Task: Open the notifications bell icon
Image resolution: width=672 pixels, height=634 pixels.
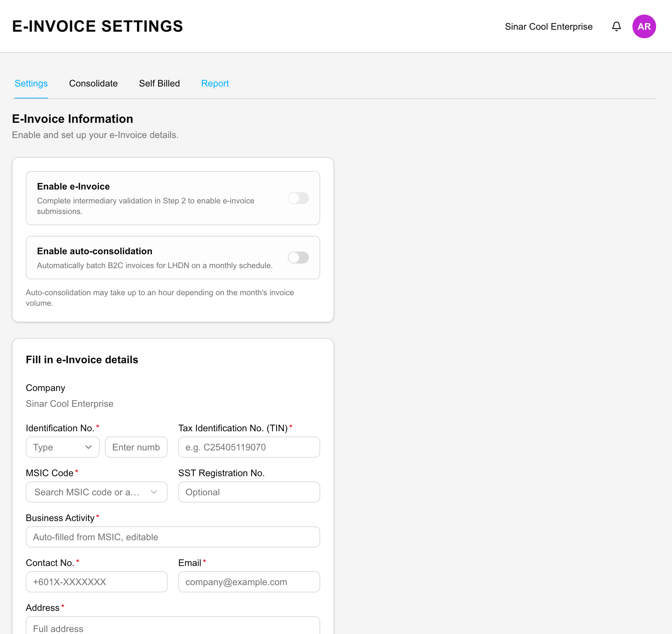Action: pyautogui.click(x=616, y=26)
